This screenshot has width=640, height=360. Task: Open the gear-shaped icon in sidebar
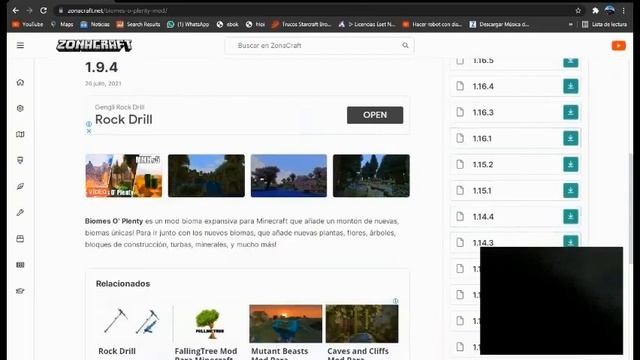pyautogui.click(x=20, y=108)
